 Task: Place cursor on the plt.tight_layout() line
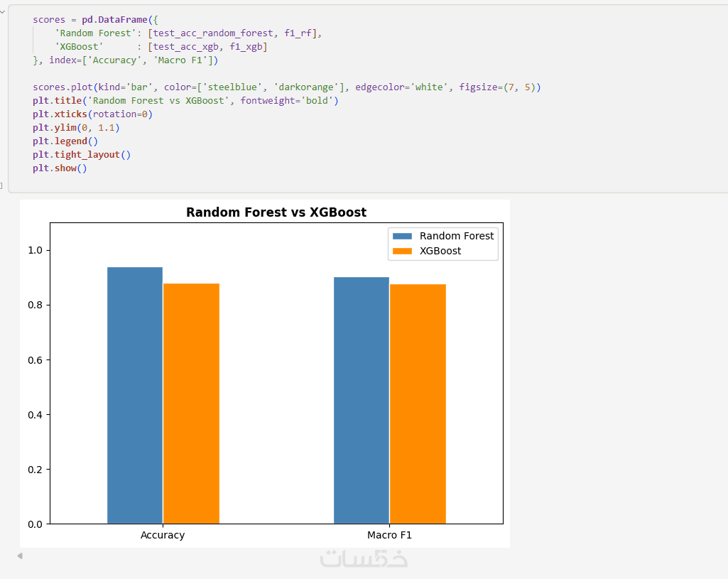pos(82,155)
